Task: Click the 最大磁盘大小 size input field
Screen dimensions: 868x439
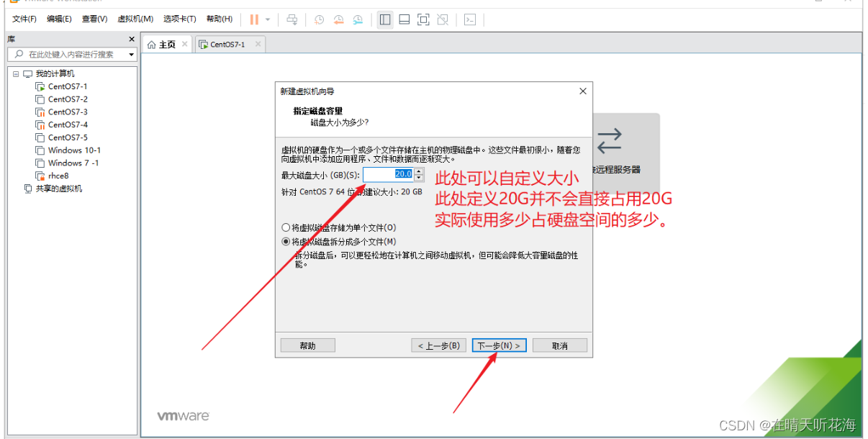Action: pyautogui.click(x=388, y=174)
